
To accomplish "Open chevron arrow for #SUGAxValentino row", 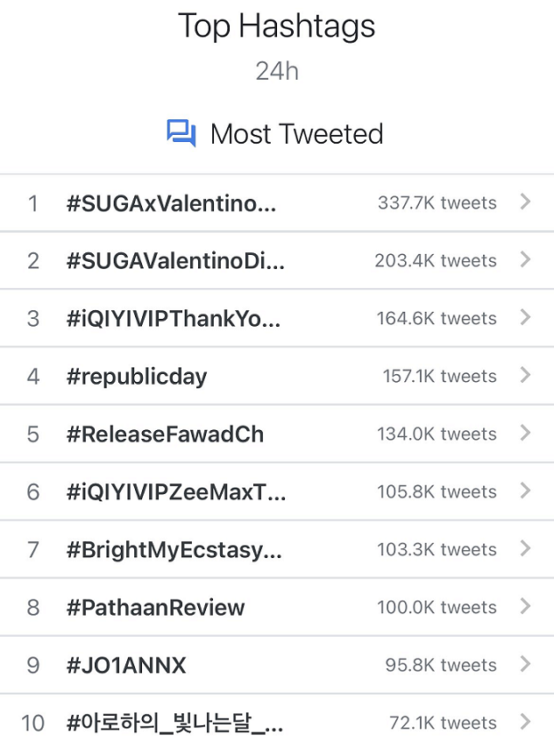I will point(525,201).
